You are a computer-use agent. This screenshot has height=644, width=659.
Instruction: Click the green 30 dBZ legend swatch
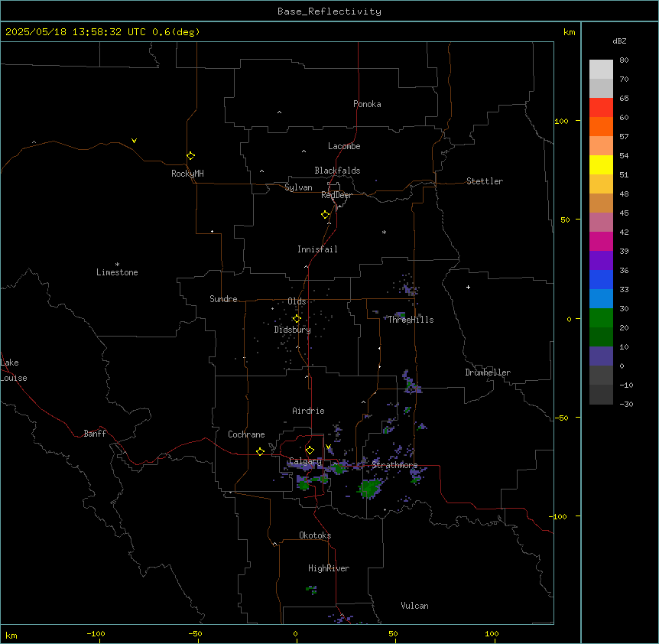coord(601,318)
